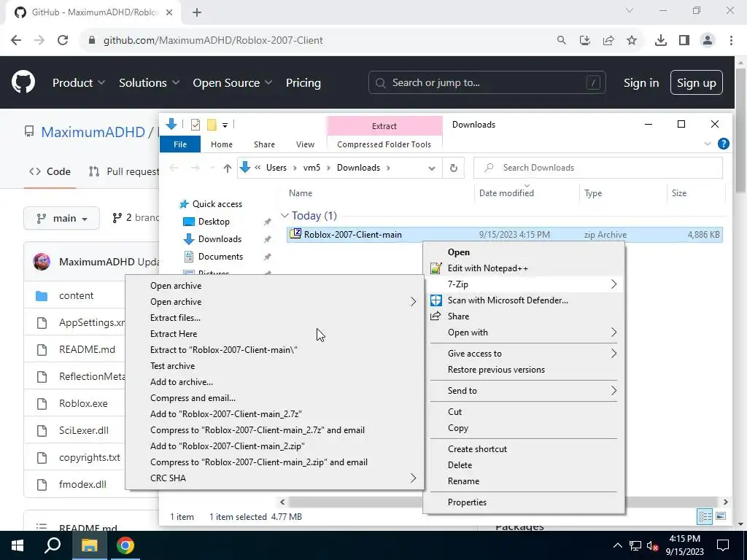Open the Pricing link
747x560 pixels.
303,83
